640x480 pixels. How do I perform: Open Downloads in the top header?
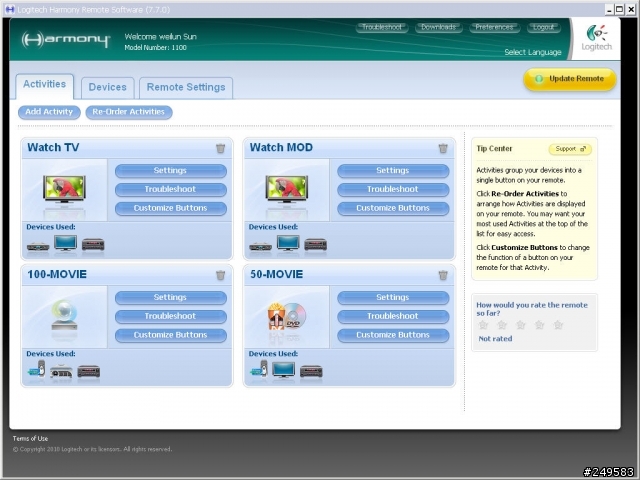click(439, 27)
